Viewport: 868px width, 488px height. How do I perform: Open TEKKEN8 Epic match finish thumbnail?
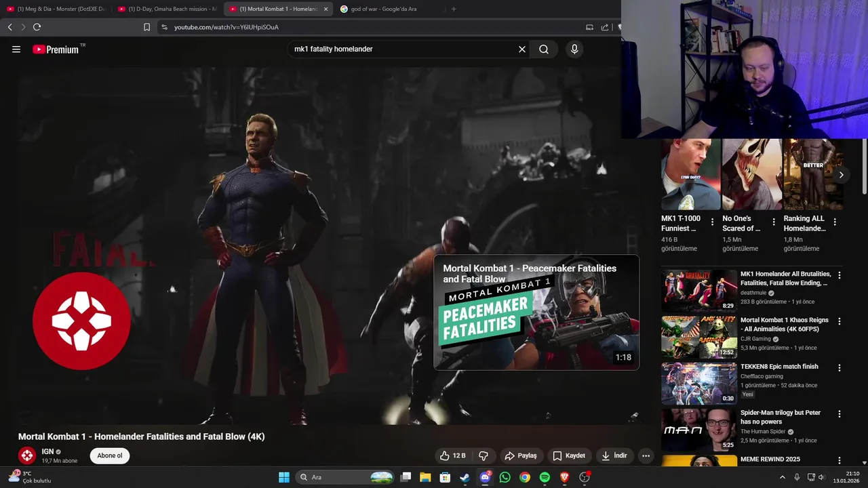pos(699,383)
